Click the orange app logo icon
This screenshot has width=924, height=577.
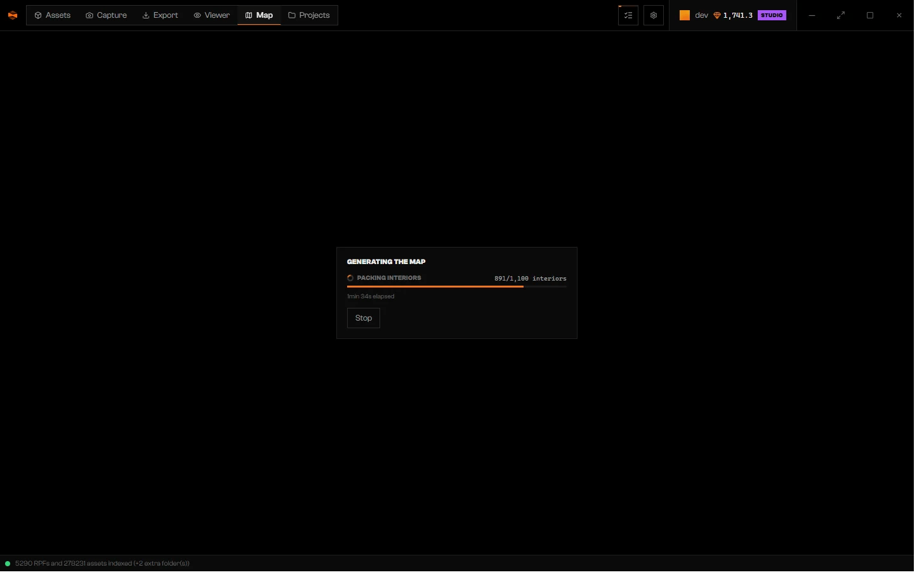[13, 15]
